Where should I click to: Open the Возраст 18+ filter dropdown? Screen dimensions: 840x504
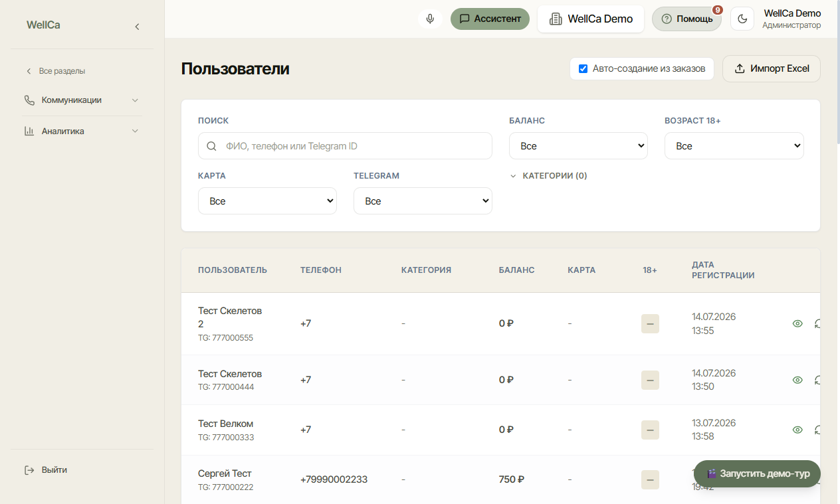tap(734, 146)
